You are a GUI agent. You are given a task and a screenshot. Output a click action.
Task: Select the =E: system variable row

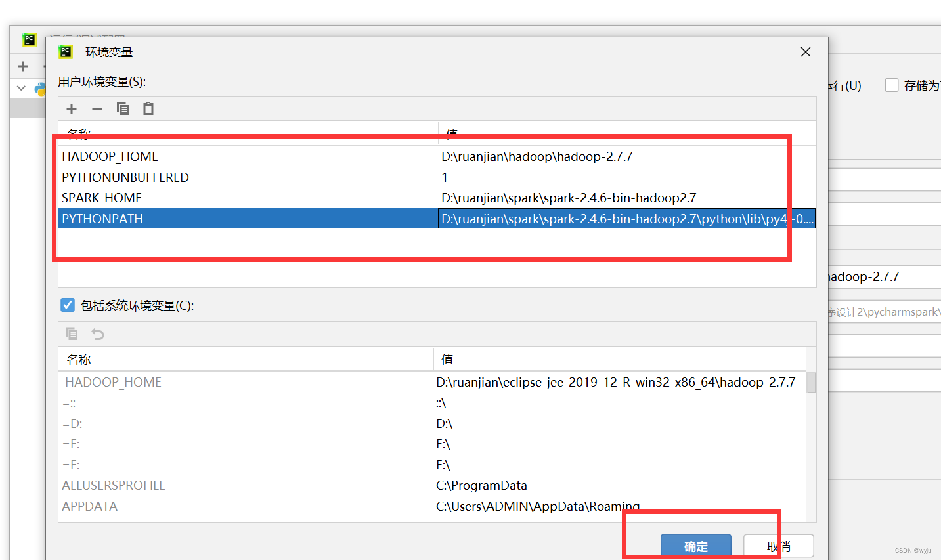pyautogui.click(x=432, y=444)
